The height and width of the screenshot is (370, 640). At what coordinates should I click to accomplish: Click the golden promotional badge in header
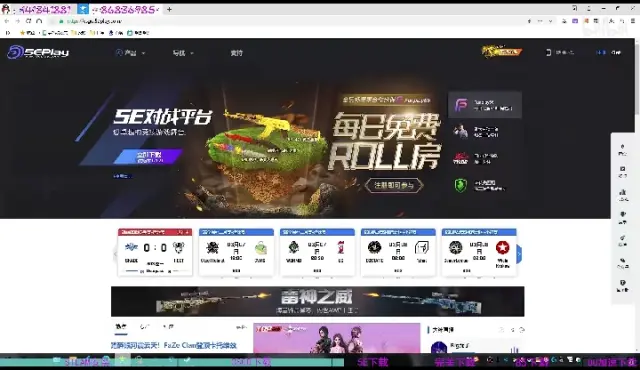[501, 52]
